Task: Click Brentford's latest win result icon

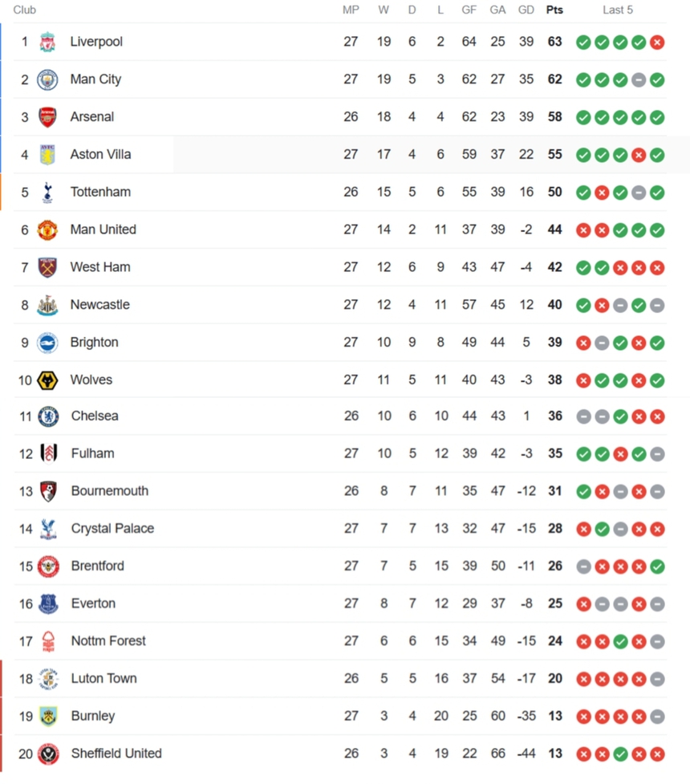Action: (657, 567)
